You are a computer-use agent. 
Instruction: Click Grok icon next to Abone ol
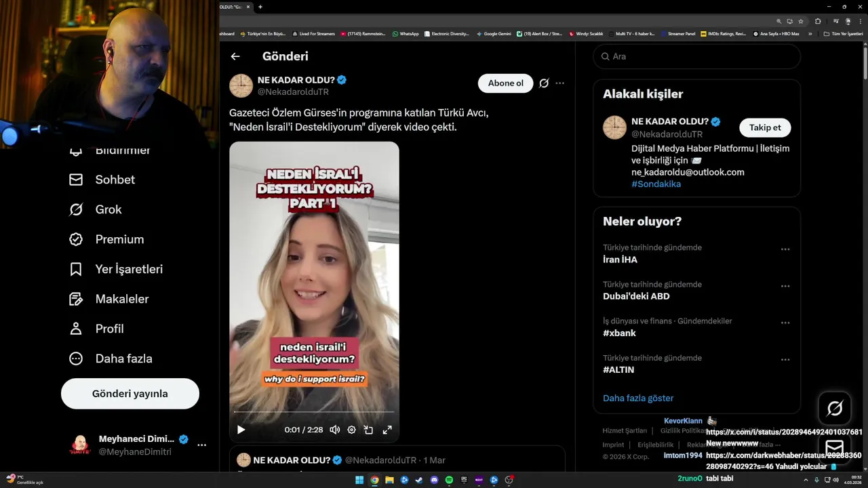point(544,83)
